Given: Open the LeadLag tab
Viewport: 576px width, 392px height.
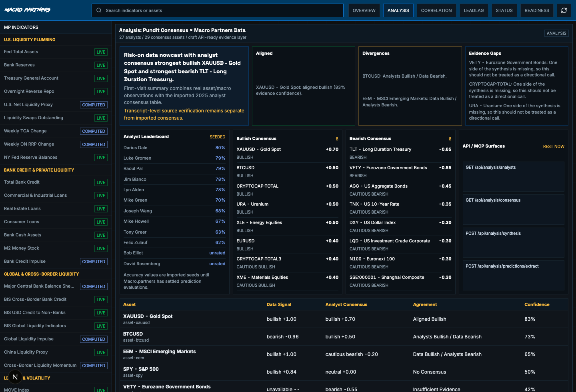Looking at the screenshot, I should point(474,10).
